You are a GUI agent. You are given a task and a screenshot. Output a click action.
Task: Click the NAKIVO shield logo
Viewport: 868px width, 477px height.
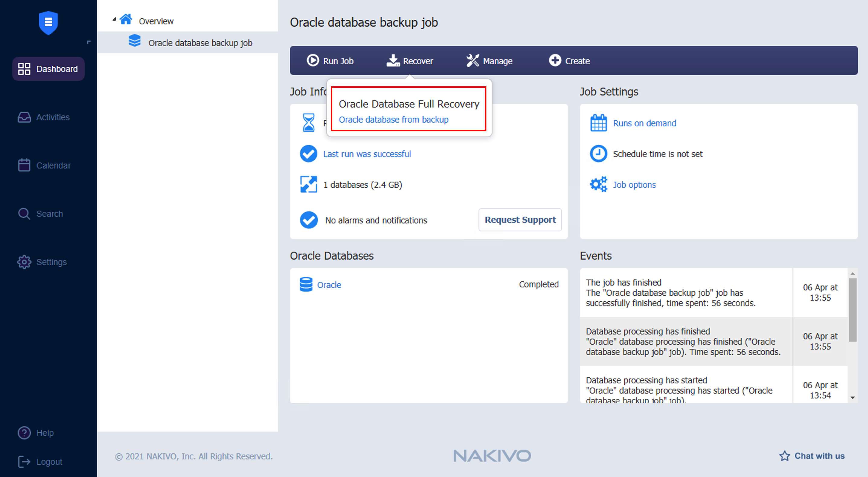pos(48,22)
